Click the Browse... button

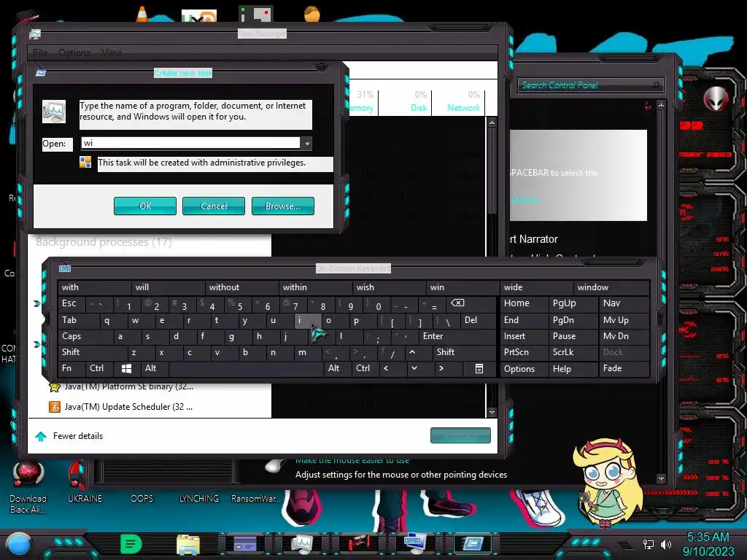click(282, 206)
